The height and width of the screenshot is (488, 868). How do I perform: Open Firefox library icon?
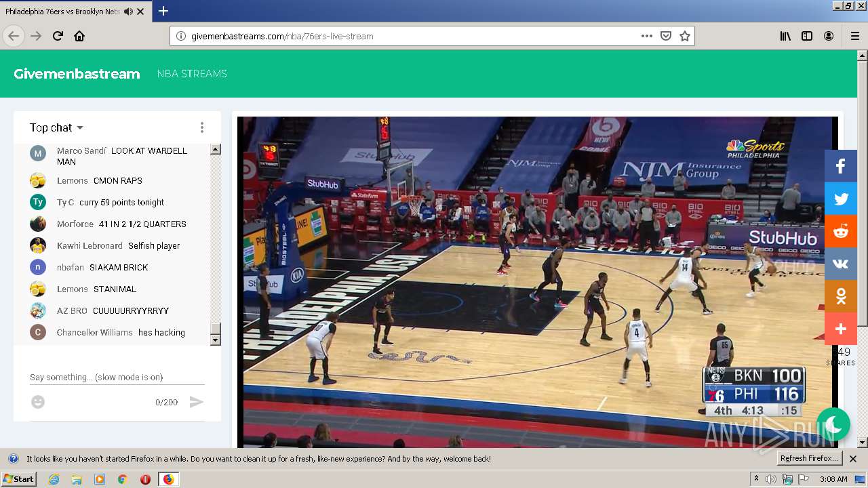tap(785, 36)
